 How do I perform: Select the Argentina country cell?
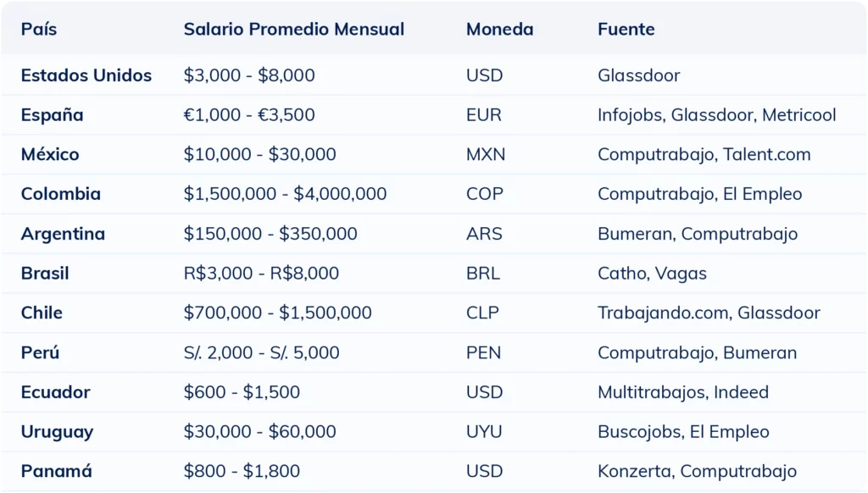63,234
